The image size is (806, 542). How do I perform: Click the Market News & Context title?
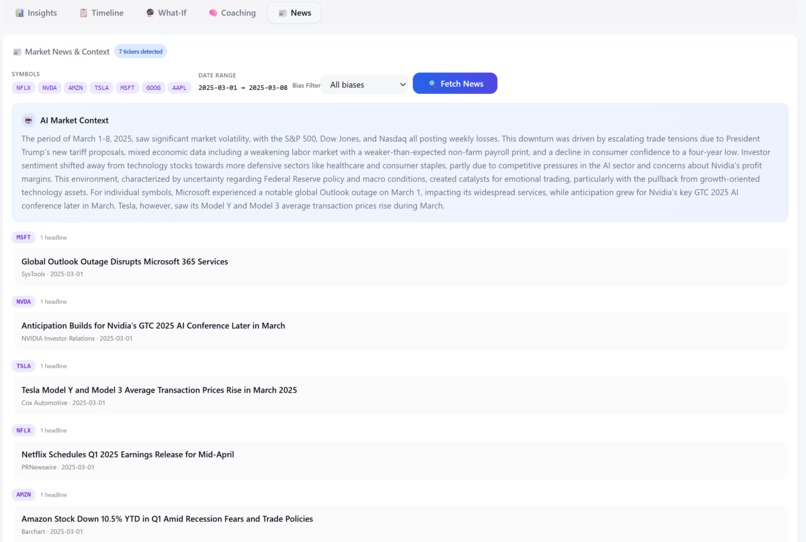tap(67, 52)
